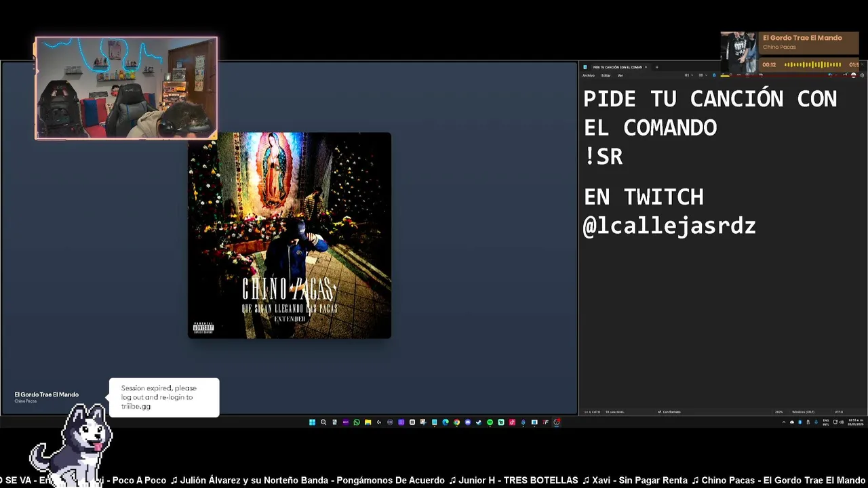Open Windows (CRLF) line ending selector

pyautogui.click(x=803, y=411)
